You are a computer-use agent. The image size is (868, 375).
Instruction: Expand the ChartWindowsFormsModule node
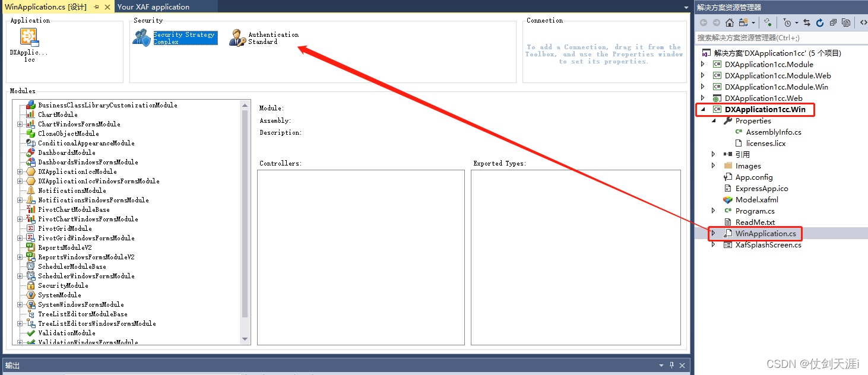click(20, 124)
